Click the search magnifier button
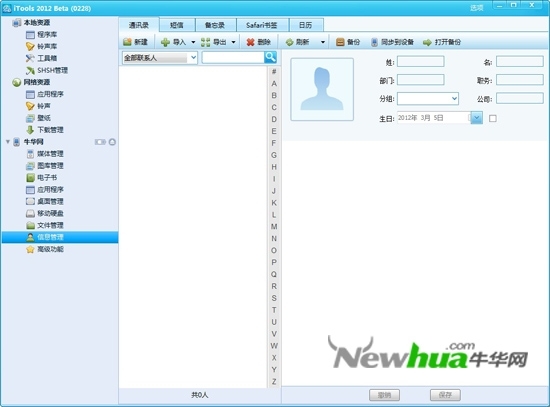550x407 pixels. pyautogui.click(x=270, y=57)
